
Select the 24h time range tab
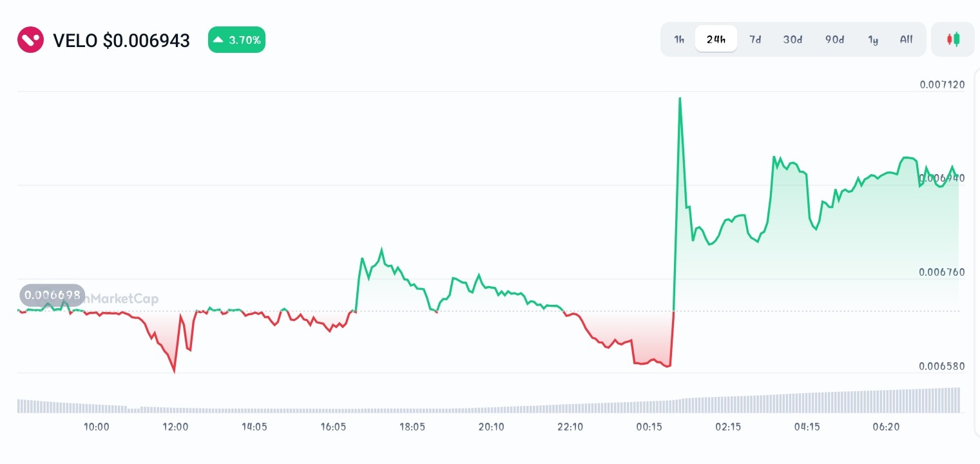(x=716, y=39)
